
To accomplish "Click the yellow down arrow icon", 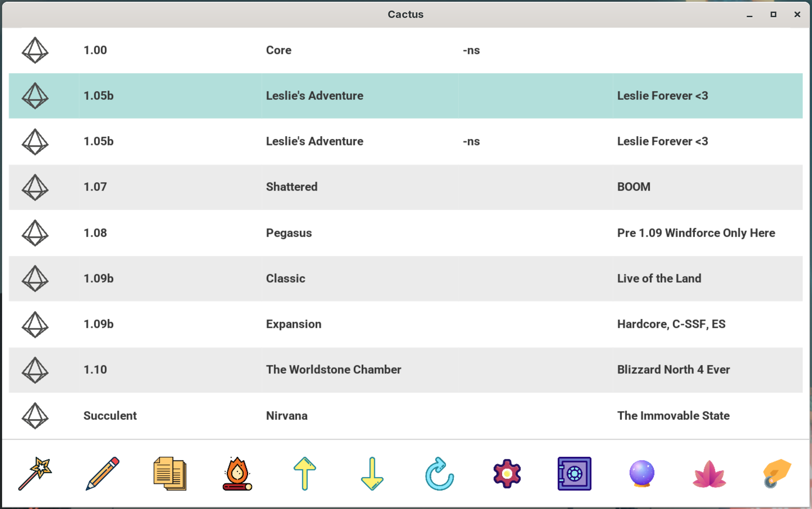I will [372, 473].
